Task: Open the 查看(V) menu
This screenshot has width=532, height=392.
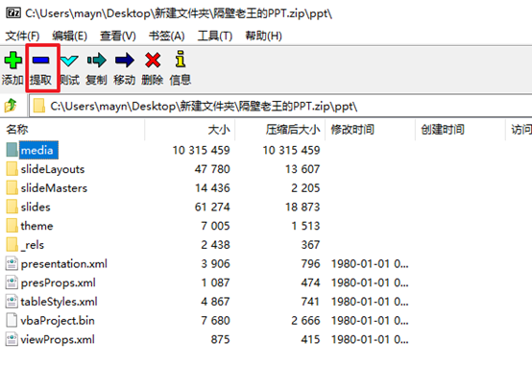Action: [118, 36]
